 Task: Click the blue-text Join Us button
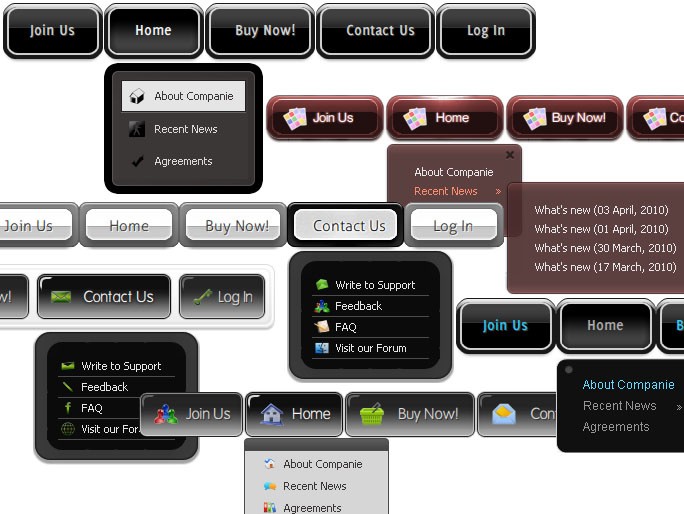tap(505, 326)
